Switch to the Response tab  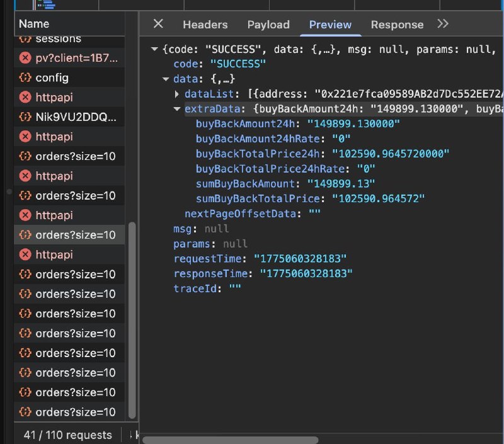tap(397, 25)
